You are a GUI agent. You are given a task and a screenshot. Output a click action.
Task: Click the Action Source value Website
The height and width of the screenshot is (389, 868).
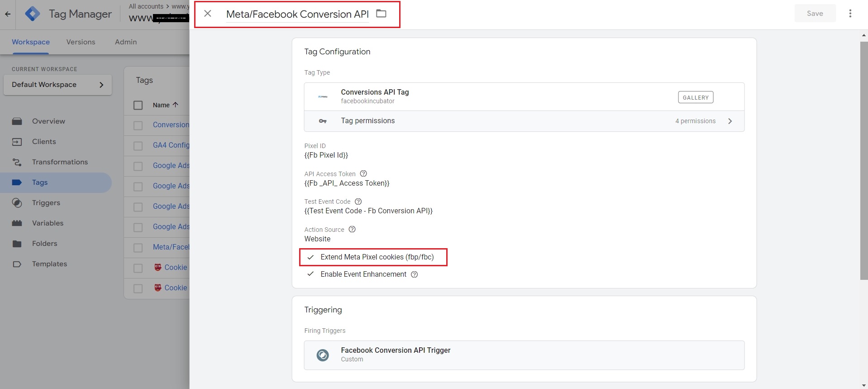click(317, 239)
